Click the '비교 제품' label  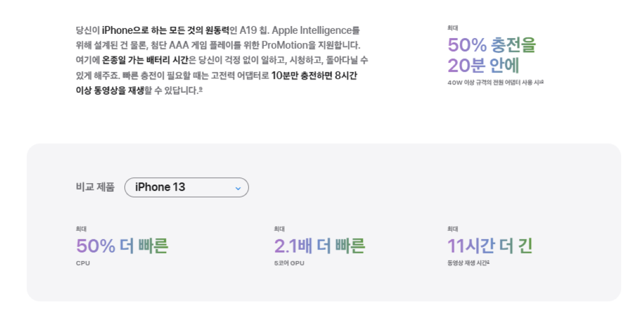[95, 187]
